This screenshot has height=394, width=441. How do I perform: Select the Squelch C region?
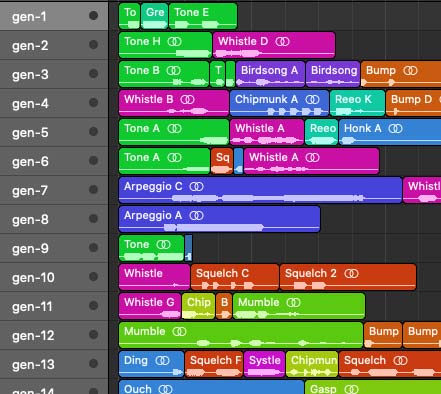pyautogui.click(x=235, y=277)
